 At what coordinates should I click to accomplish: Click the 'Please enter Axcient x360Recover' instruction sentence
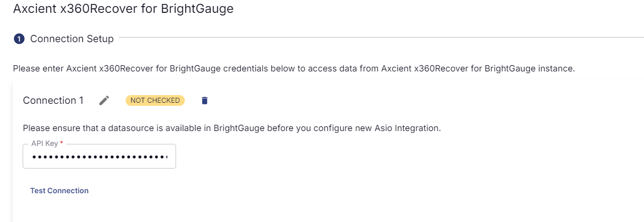coord(293,68)
